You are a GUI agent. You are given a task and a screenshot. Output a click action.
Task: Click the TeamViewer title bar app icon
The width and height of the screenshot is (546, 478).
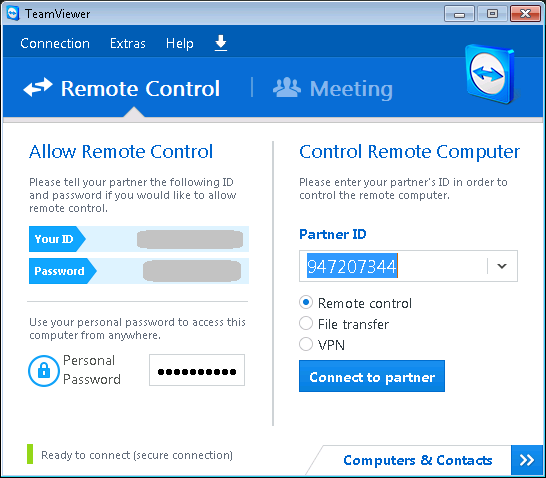(13, 14)
